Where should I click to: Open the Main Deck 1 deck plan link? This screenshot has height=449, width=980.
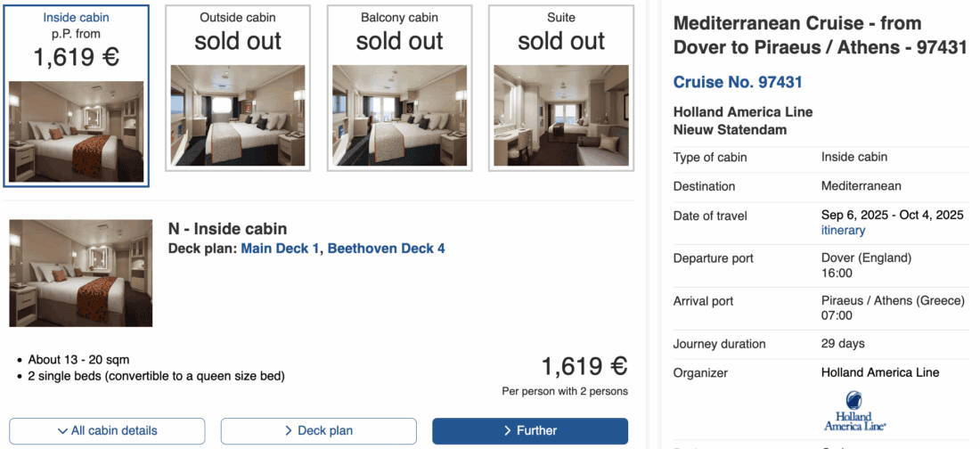[280, 249]
